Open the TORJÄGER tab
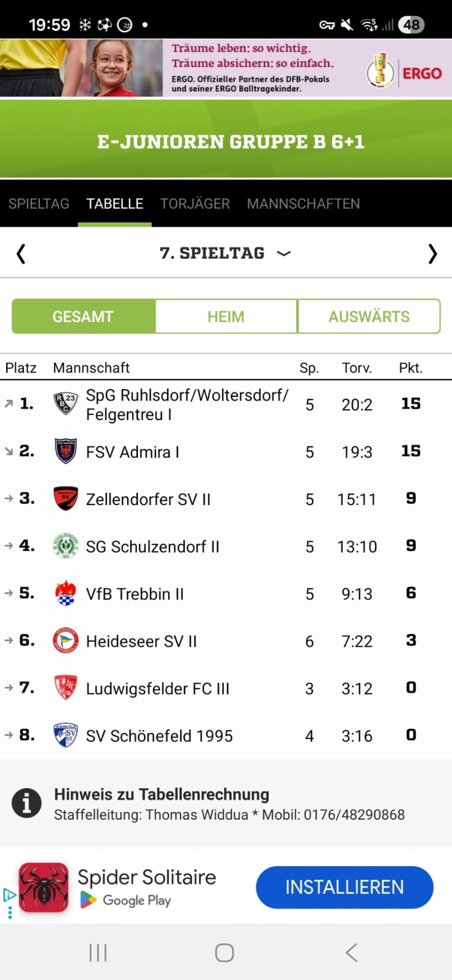 tap(195, 204)
